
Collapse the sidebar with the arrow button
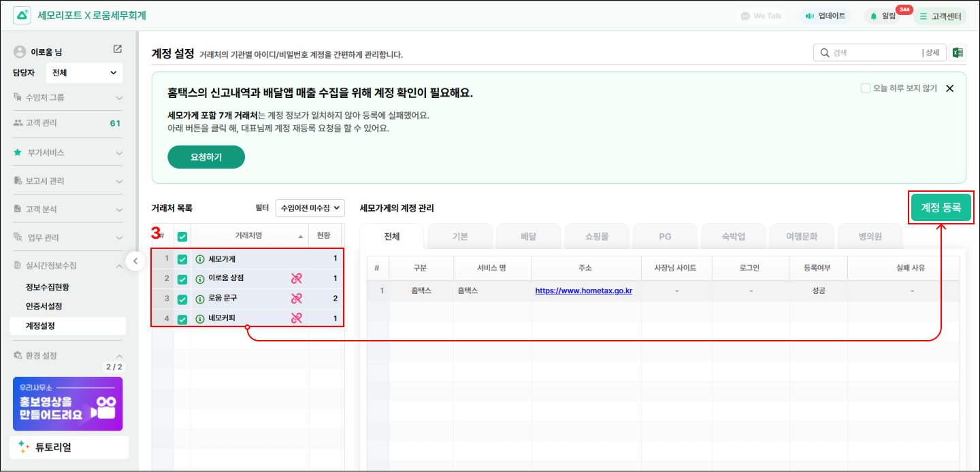coord(135,260)
